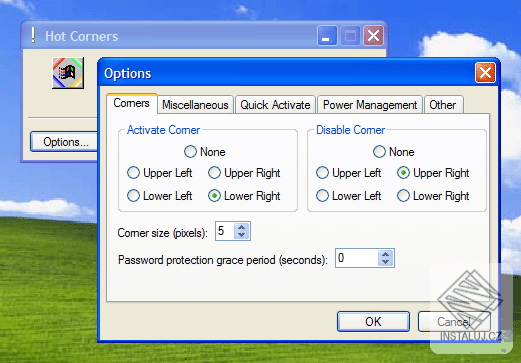The width and height of the screenshot is (521, 363).
Task: Open the Other tab
Action: tap(443, 105)
